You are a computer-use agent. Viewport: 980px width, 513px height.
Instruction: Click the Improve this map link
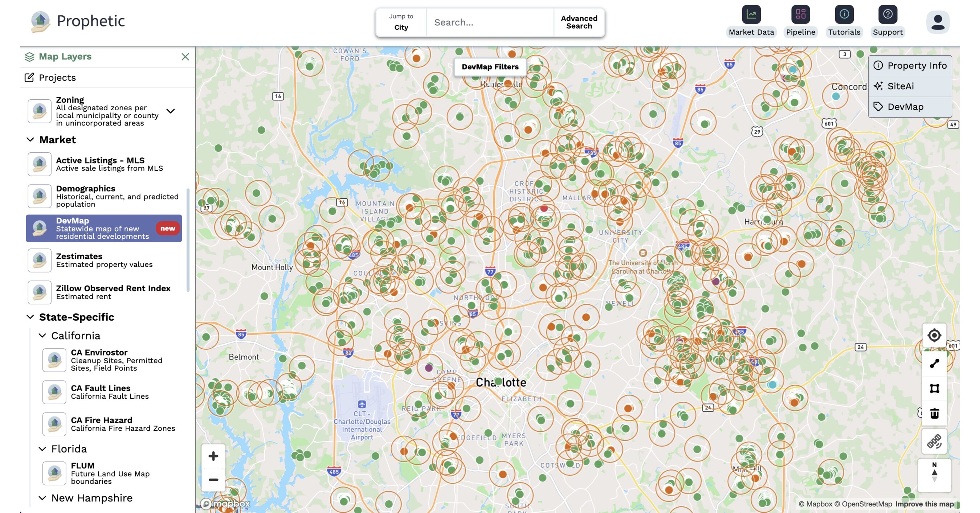click(x=924, y=504)
